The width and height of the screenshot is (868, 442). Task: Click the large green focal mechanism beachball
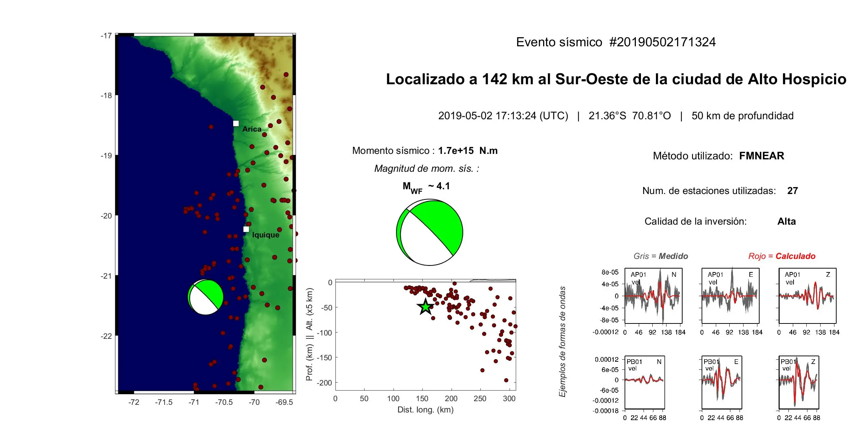[x=430, y=232]
